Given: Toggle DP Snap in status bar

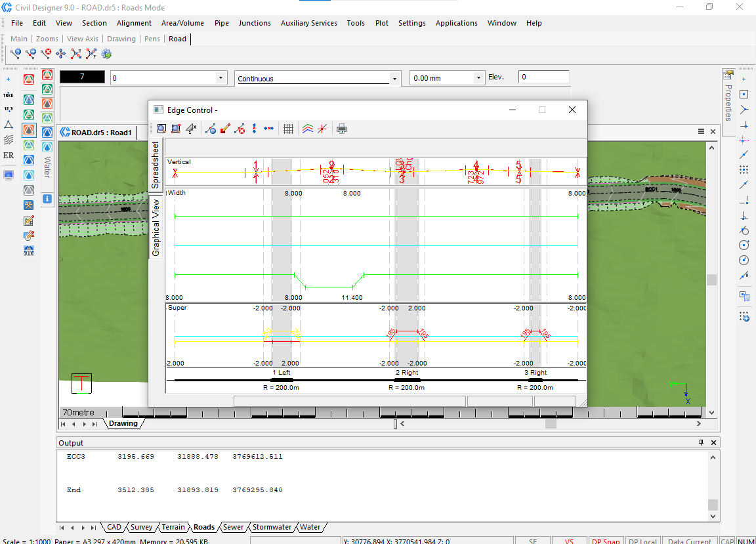Looking at the screenshot, I should [606, 541].
